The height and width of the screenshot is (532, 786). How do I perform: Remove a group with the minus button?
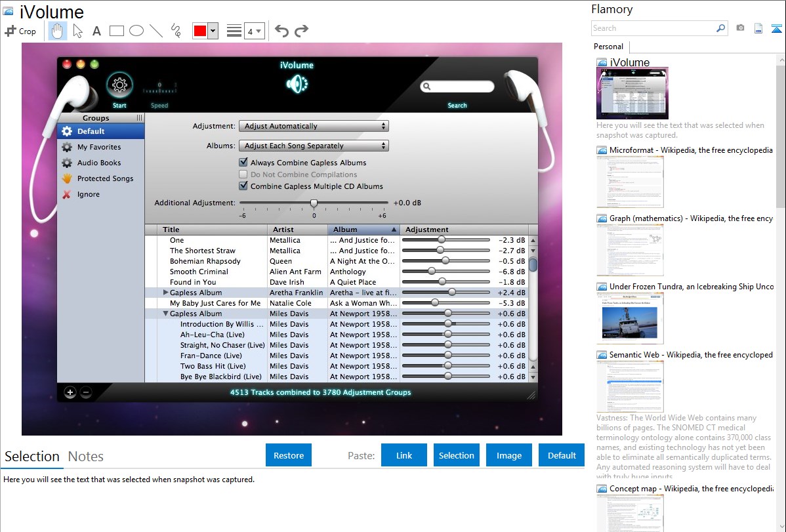[86, 393]
